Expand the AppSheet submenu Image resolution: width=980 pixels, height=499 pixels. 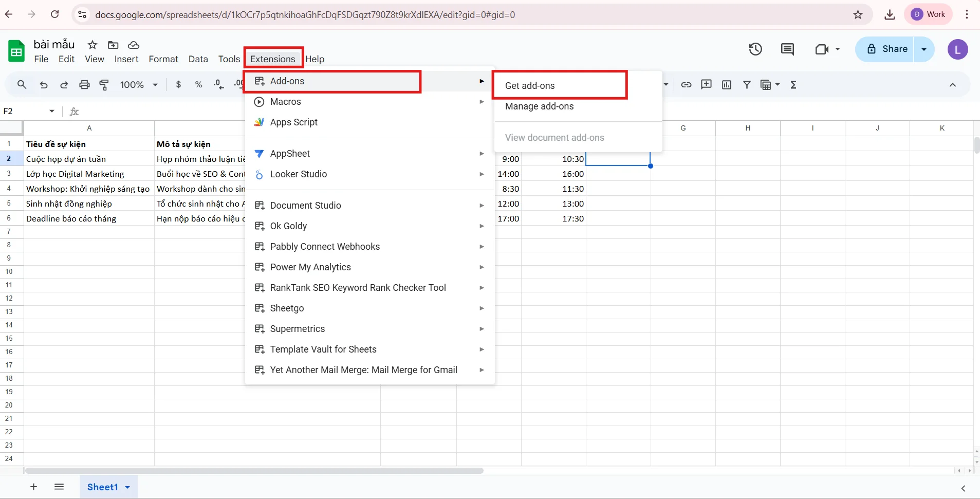click(x=482, y=154)
